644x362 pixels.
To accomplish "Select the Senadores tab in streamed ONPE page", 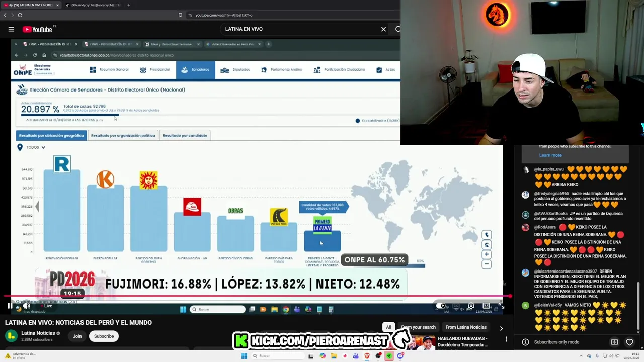I will [195, 70].
